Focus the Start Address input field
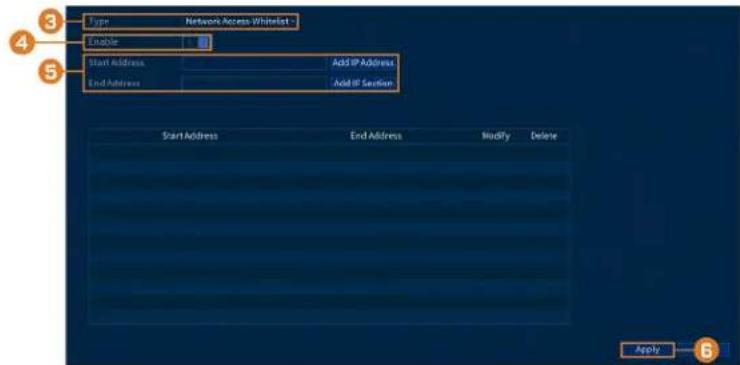This screenshot has height=365, width=740. (255, 63)
